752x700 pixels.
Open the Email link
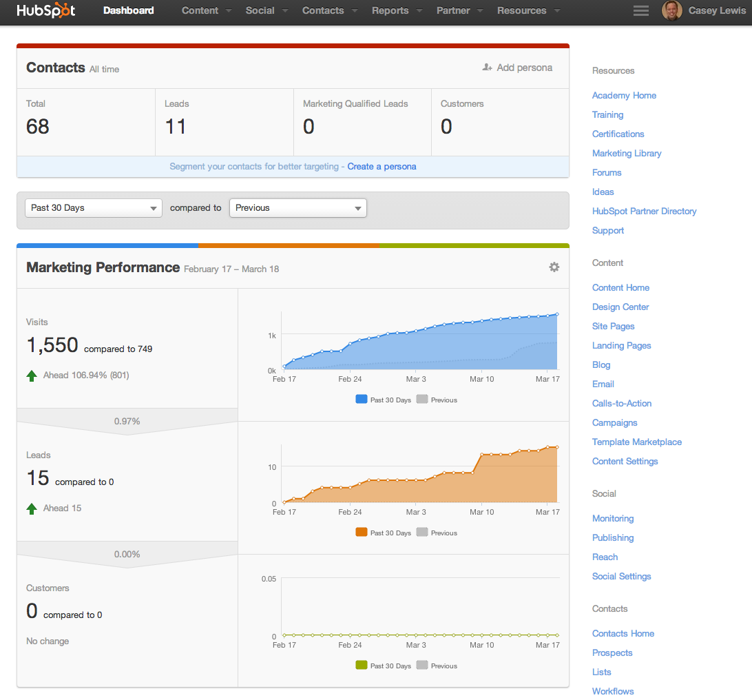click(603, 384)
